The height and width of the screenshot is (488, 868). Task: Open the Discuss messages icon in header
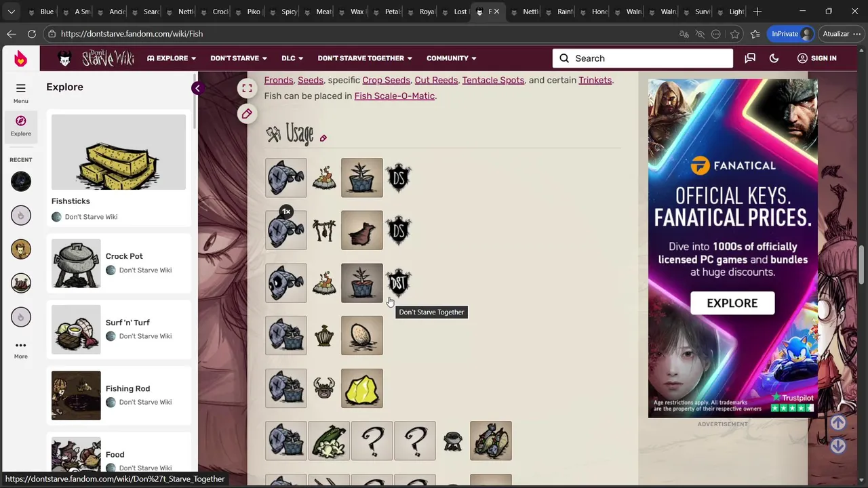[750, 58]
